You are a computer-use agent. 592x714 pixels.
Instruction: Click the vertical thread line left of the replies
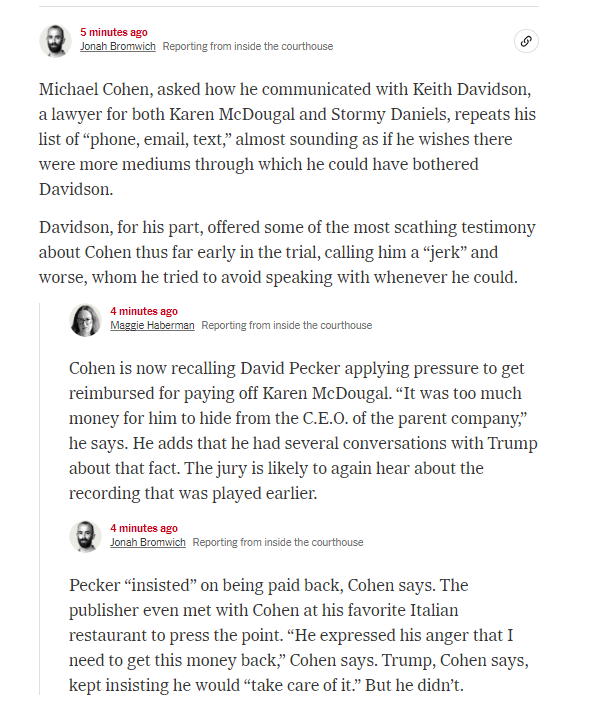tap(39, 499)
